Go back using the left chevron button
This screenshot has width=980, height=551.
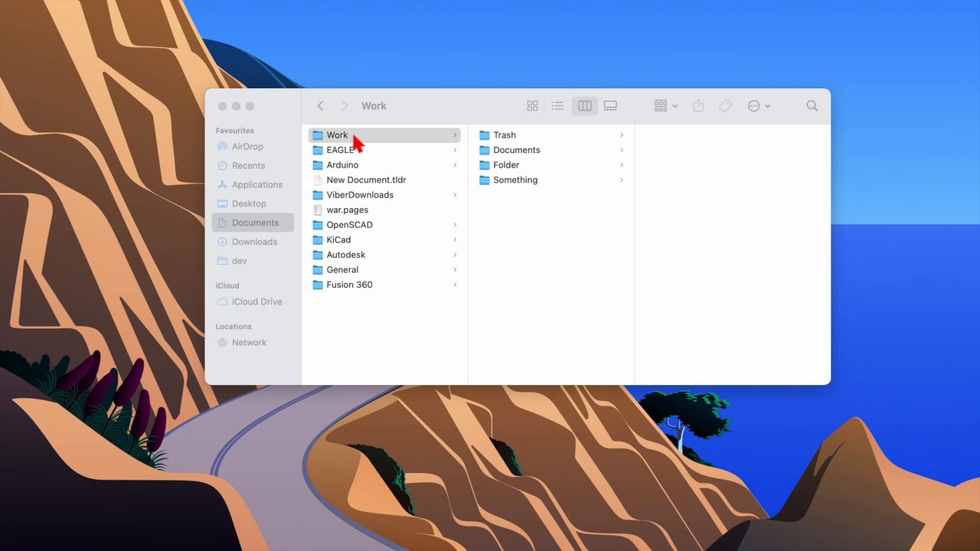[x=321, y=106]
